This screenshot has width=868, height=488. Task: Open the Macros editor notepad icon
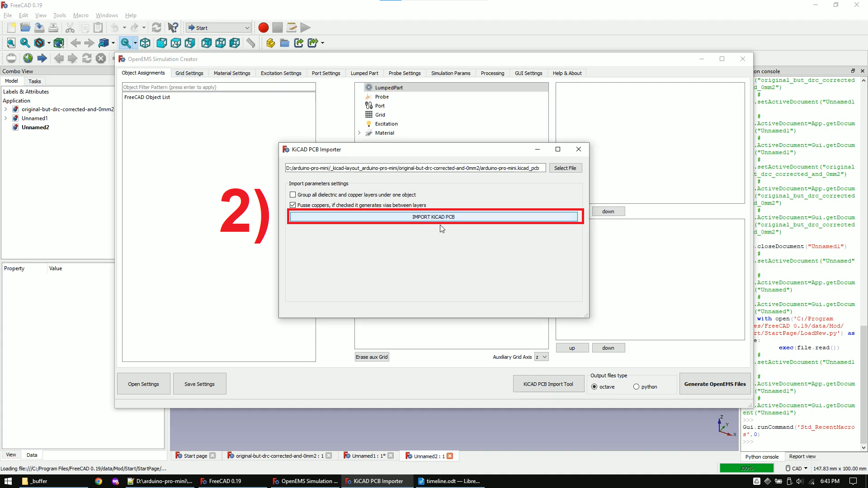pyautogui.click(x=292, y=28)
